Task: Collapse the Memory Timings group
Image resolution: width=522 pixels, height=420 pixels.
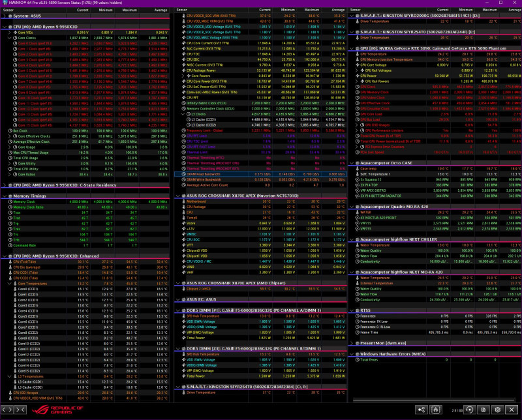Action: click(x=5, y=196)
